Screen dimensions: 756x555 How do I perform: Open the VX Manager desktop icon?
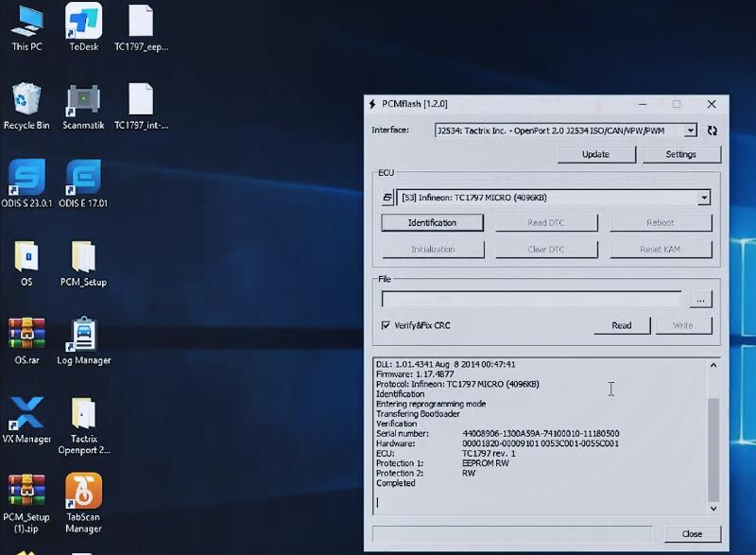coord(26,414)
